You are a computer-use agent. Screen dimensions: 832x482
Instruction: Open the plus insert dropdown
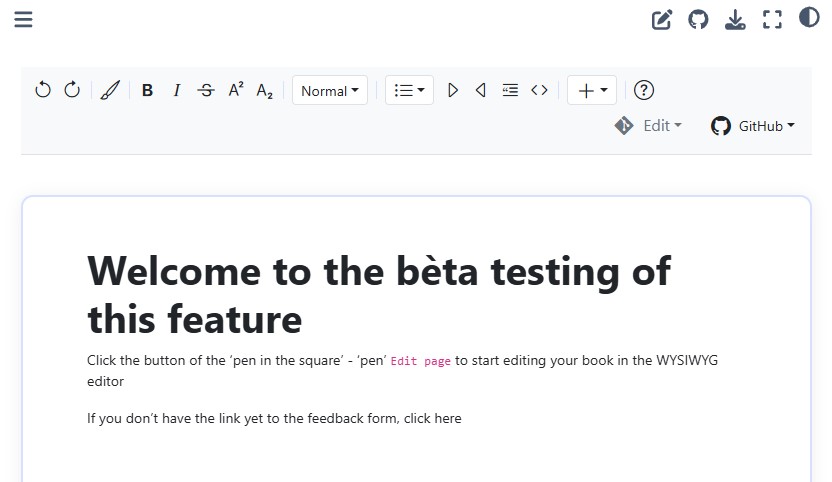click(x=592, y=90)
